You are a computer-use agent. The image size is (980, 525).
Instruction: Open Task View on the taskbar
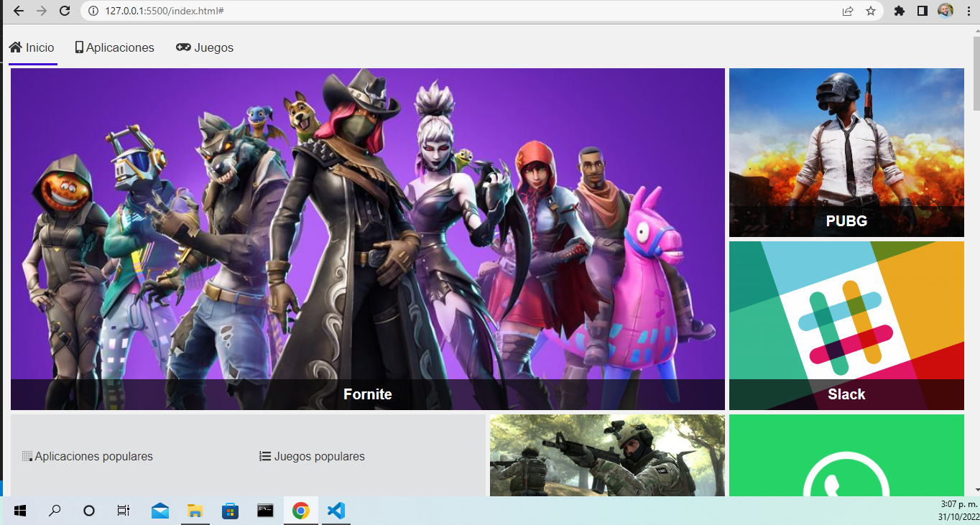coord(124,511)
